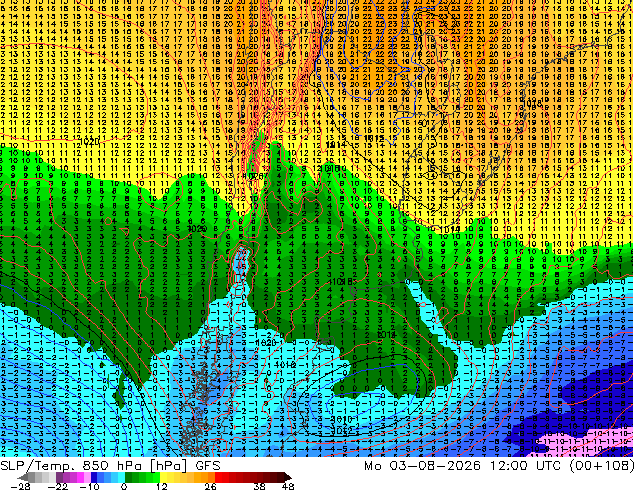This screenshot has height=490, width=634.
Task: Click the forecast offset '(00+108)'
Action: (602, 466)
